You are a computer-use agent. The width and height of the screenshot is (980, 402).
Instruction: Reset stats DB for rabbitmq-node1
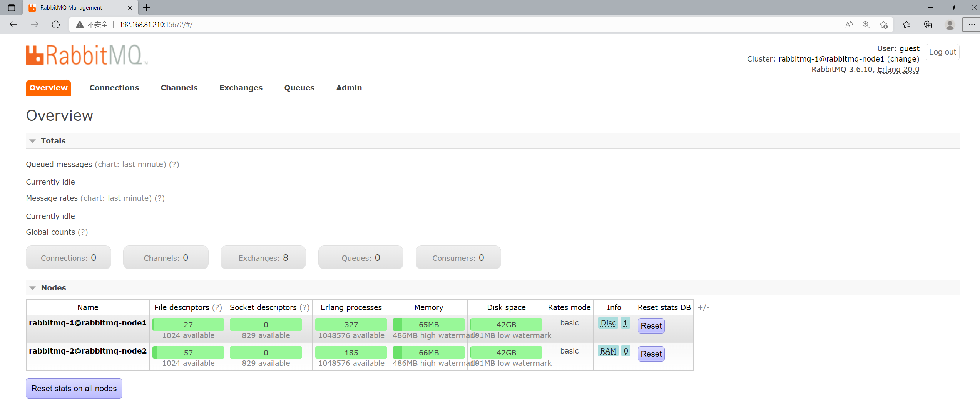click(x=651, y=326)
